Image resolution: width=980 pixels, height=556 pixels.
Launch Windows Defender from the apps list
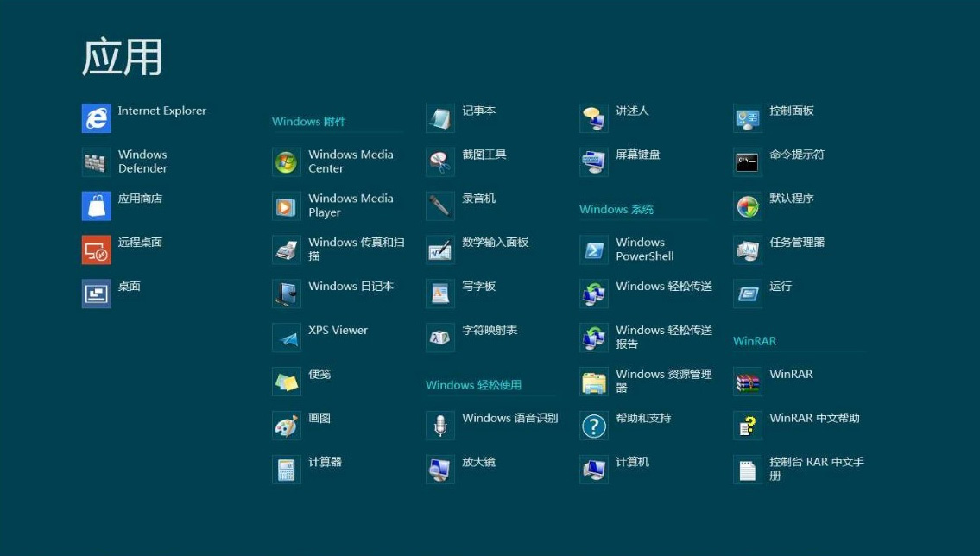coord(96,161)
